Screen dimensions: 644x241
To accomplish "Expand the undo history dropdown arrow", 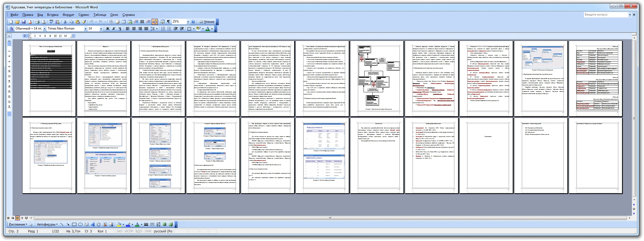I will pyautogui.click(x=96, y=22).
